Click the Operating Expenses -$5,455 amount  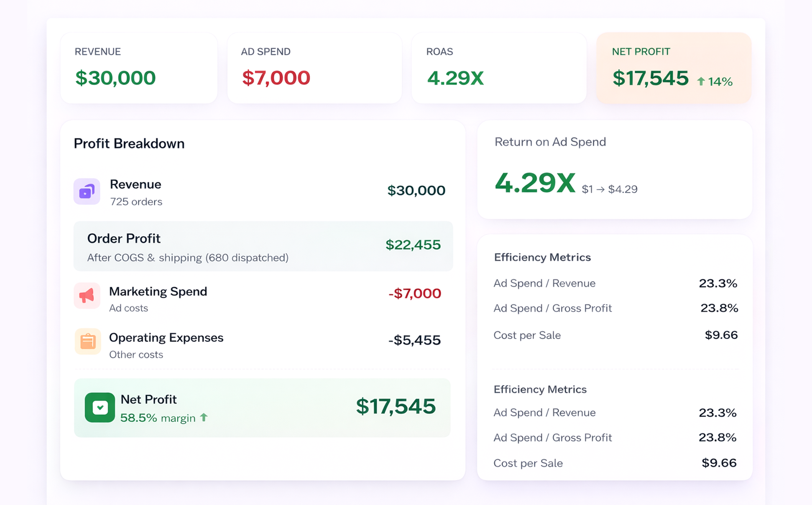414,340
